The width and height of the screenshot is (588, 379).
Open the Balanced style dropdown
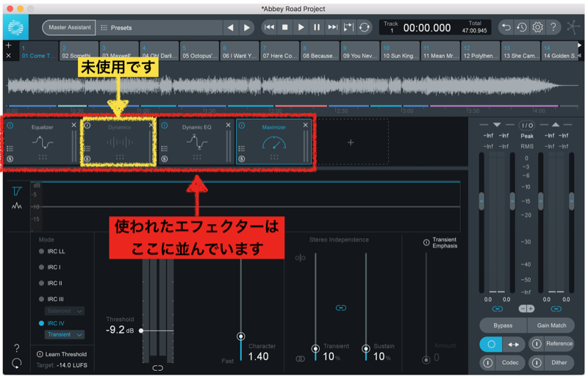65,311
